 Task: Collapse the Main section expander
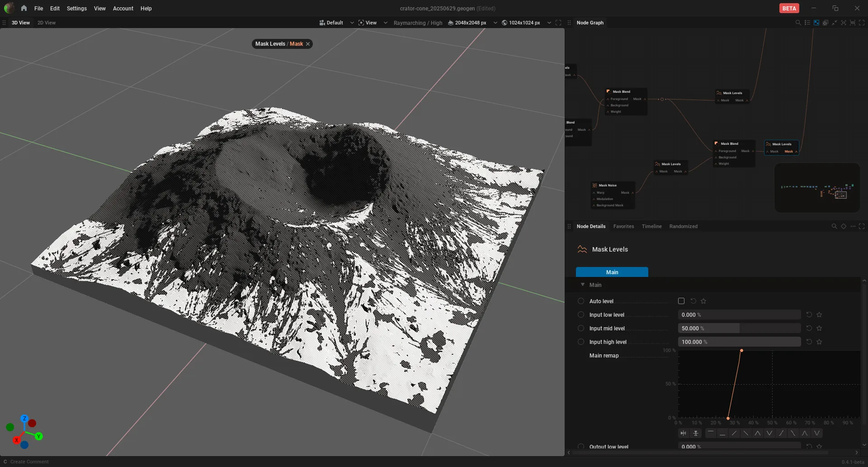(x=583, y=285)
